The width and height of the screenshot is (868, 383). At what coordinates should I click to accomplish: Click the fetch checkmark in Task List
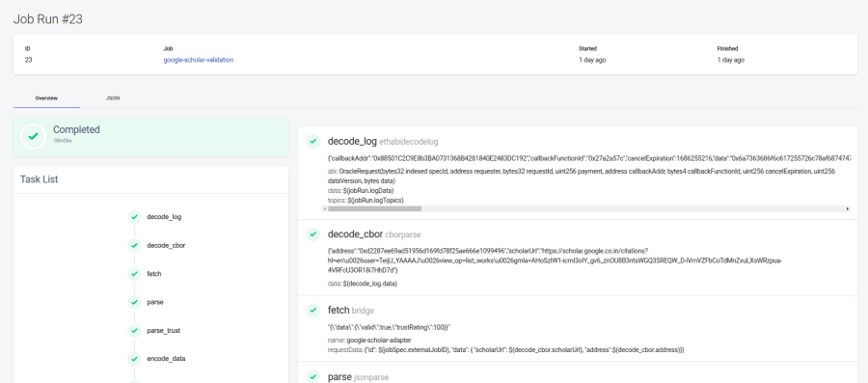[134, 274]
